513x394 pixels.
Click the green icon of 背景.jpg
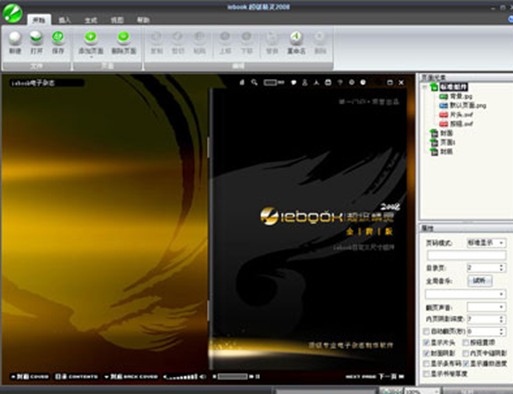(x=443, y=96)
